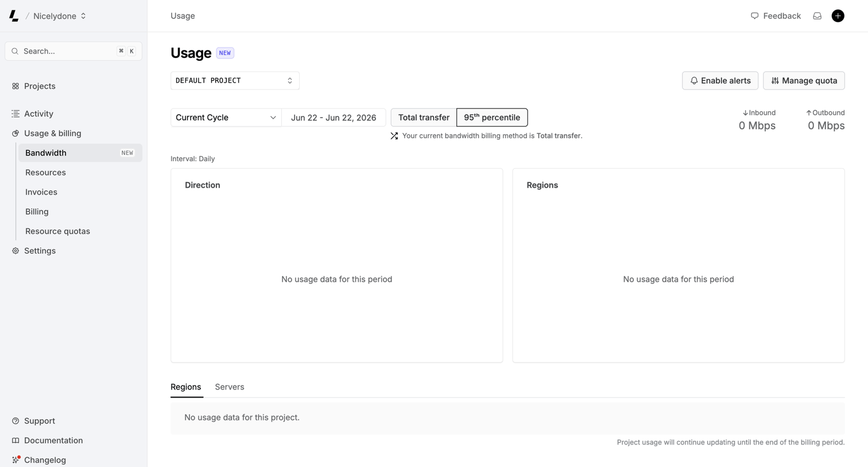Open Settings in the sidebar
The height and width of the screenshot is (467, 868).
coord(40,251)
